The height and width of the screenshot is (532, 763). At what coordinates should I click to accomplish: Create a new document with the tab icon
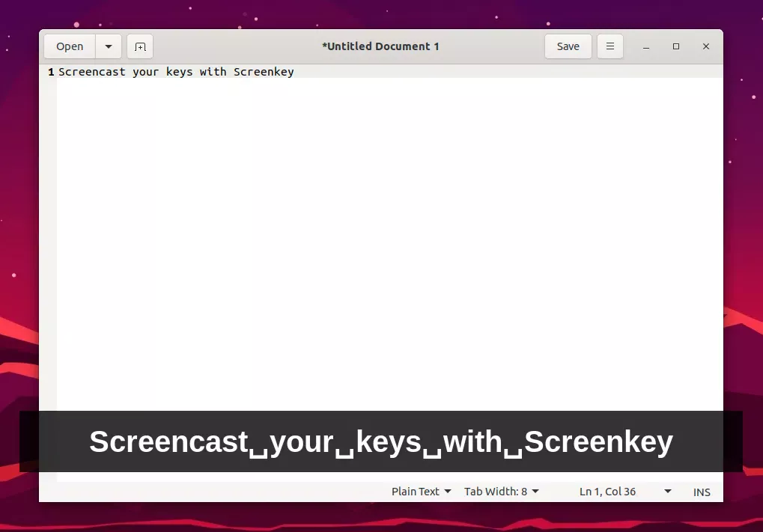[x=140, y=46]
